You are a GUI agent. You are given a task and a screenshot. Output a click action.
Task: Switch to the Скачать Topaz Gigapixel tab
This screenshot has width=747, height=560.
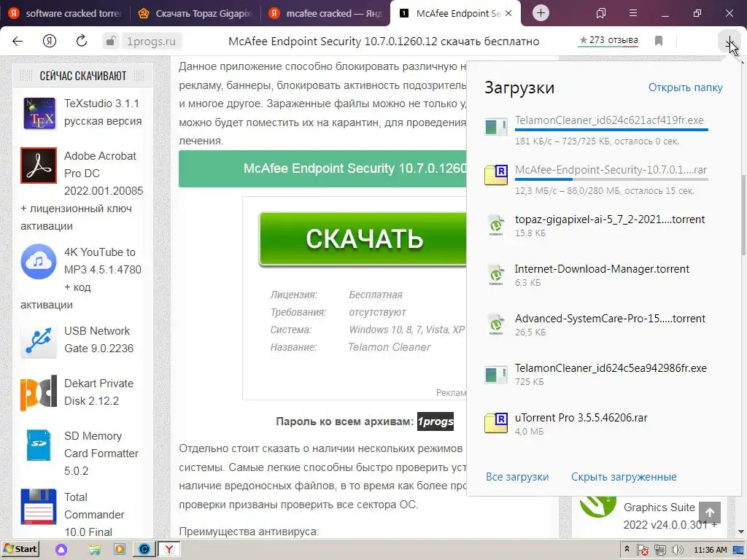tap(195, 13)
